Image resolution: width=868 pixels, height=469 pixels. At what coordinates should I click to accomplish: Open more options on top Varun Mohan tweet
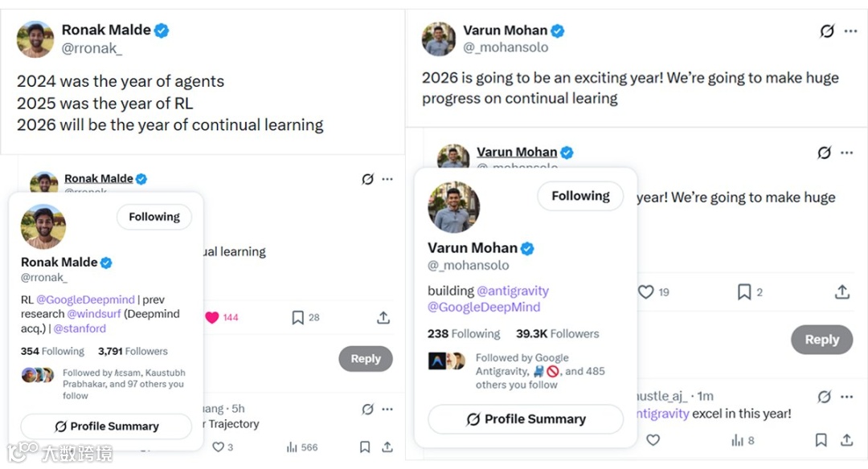(850, 31)
